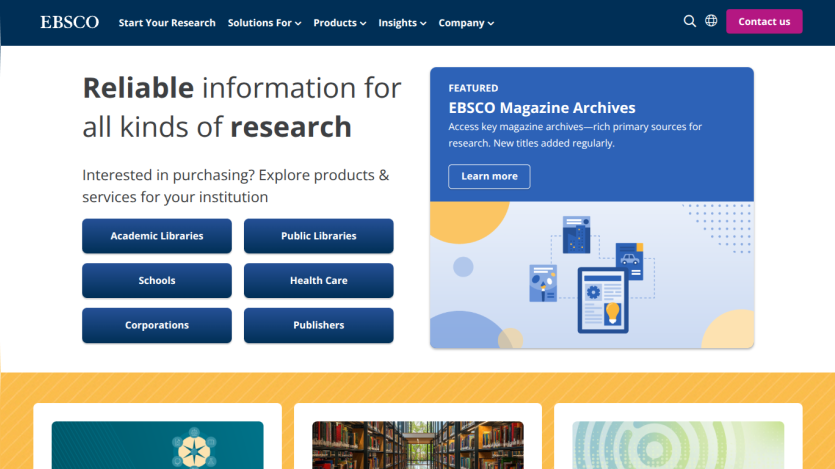Select the Public Libraries button
The image size is (835, 469).
(x=318, y=236)
